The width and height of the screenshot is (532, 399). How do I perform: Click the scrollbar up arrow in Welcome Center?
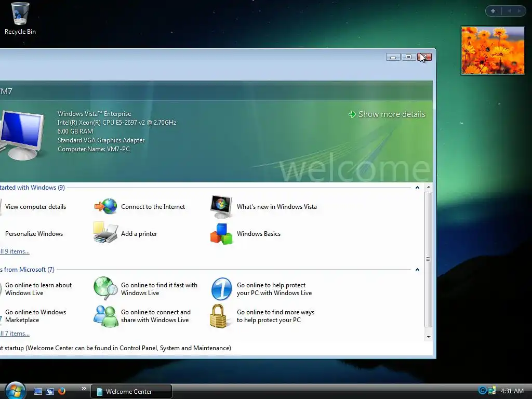429,187
